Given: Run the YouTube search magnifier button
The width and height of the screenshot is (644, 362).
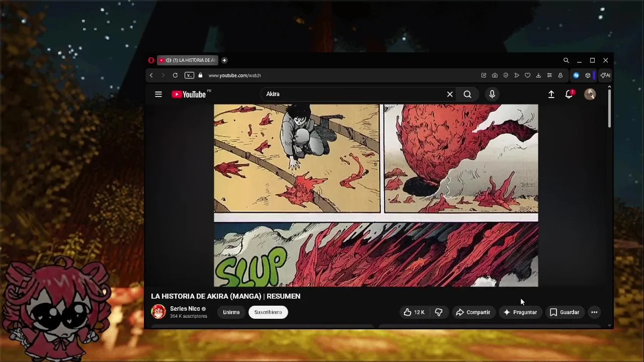Looking at the screenshot, I should pos(467,94).
